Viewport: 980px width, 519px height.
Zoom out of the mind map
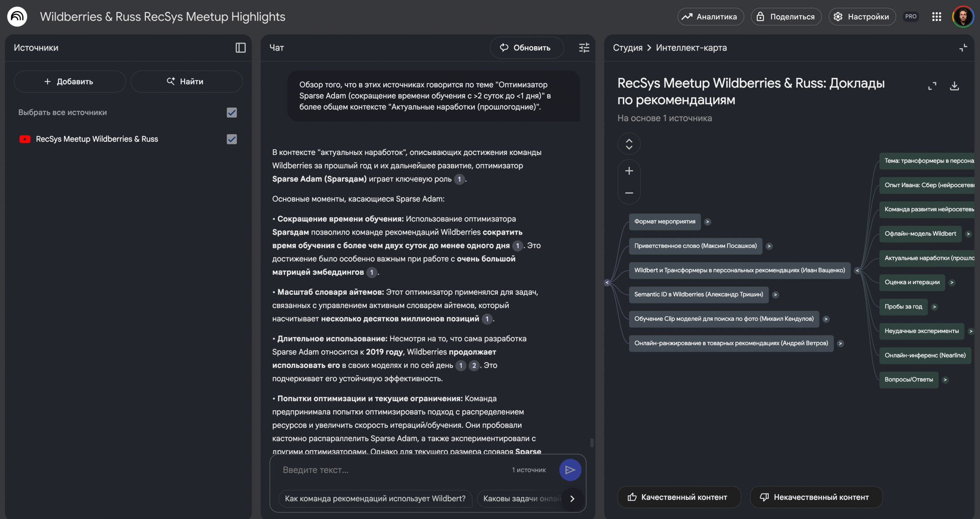point(629,193)
